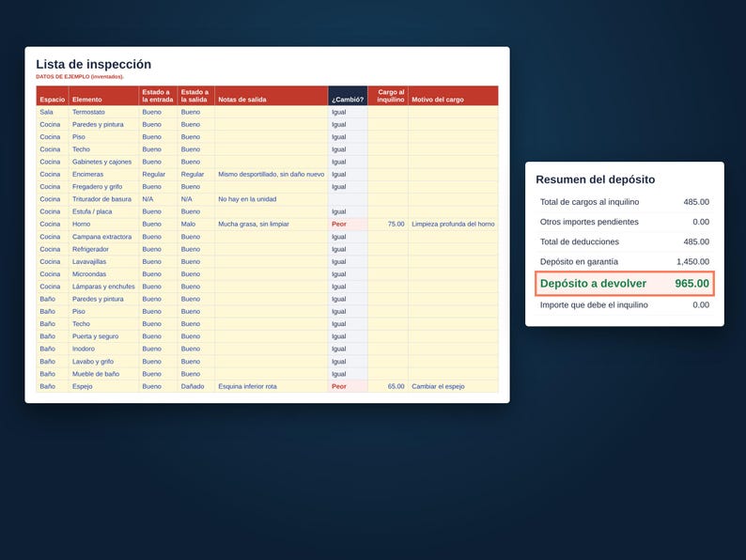
Task: Select the 'Campana extractora' cell
Action: pyautogui.click(x=101, y=237)
